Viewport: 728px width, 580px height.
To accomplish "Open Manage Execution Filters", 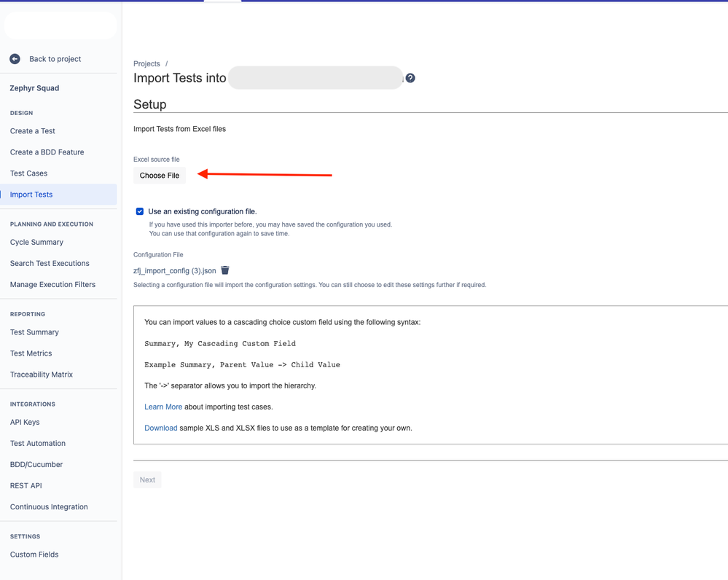I will tap(52, 285).
